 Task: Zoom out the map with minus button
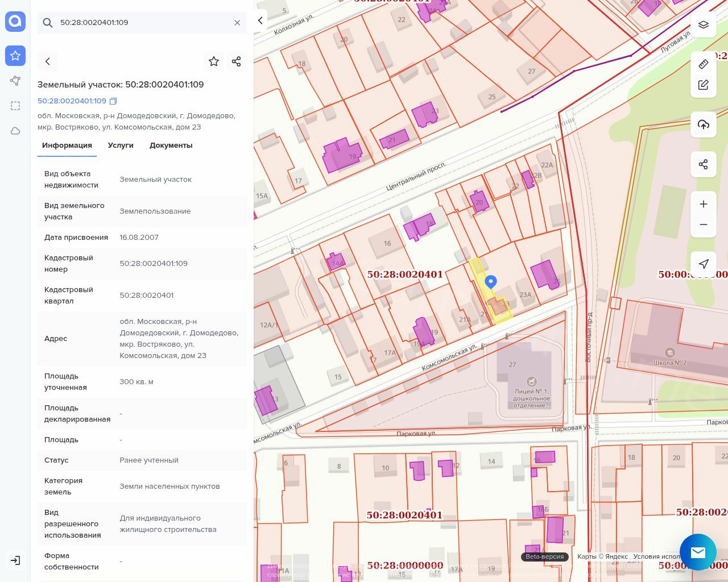[x=704, y=225]
